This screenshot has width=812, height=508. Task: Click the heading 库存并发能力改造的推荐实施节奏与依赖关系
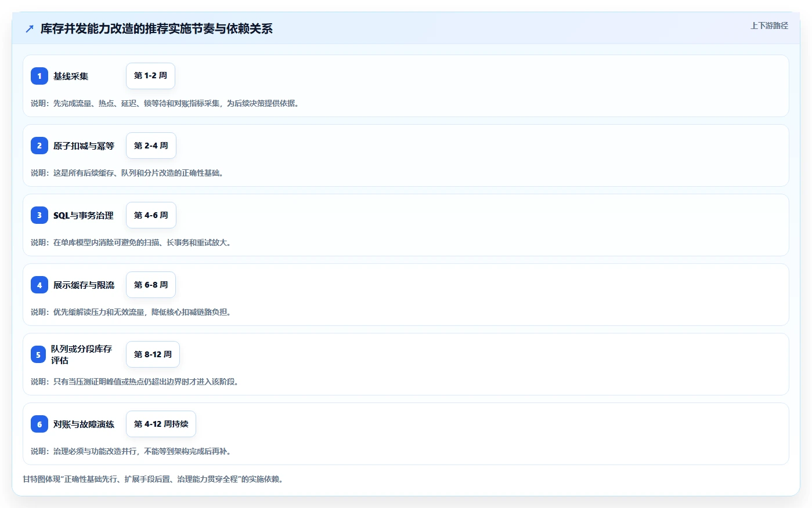click(156, 29)
